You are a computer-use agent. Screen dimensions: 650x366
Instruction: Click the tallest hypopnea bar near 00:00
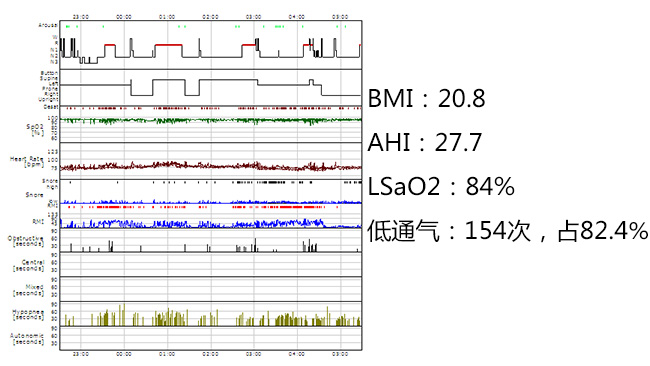(x=124, y=315)
